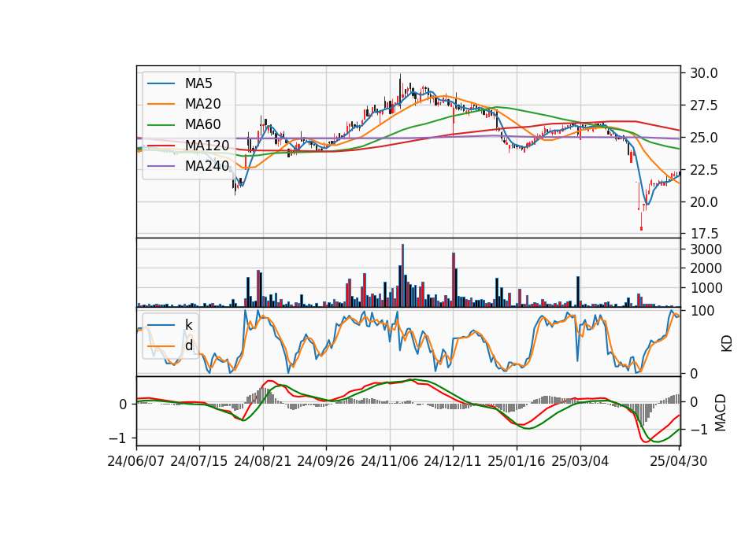Viewport: 756px width, 543px height.
Task: Click the tallest volume bar near 24/11/06
Action: (x=402, y=275)
